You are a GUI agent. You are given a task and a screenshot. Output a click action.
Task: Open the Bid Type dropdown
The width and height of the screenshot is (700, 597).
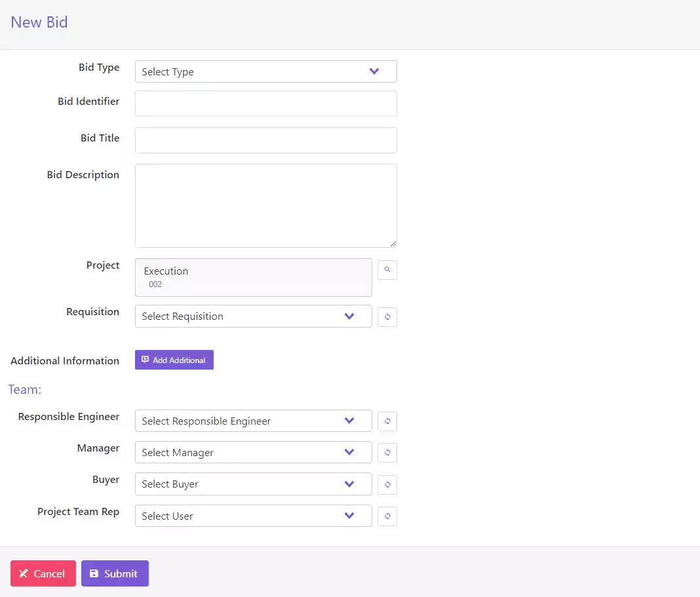tap(265, 71)
